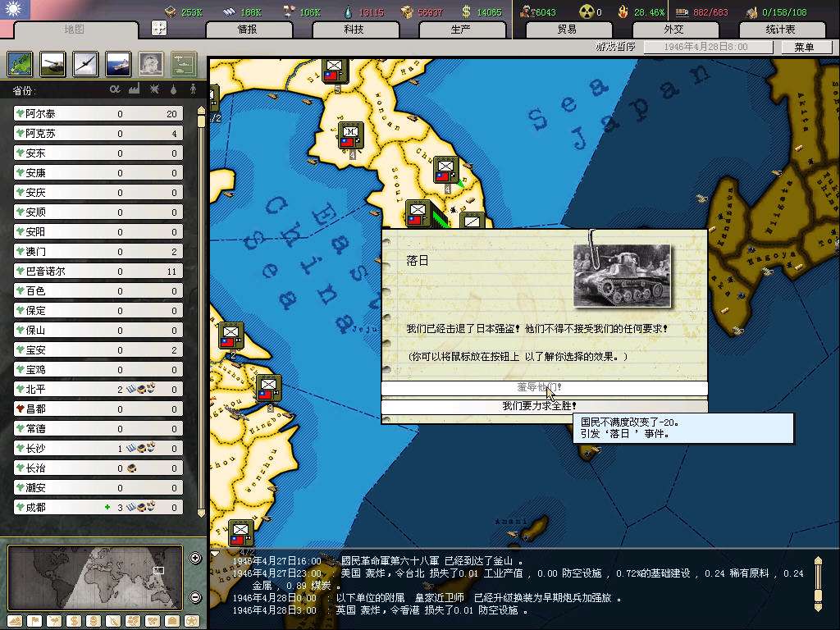Open the 统计表 statistics tab

781,30
